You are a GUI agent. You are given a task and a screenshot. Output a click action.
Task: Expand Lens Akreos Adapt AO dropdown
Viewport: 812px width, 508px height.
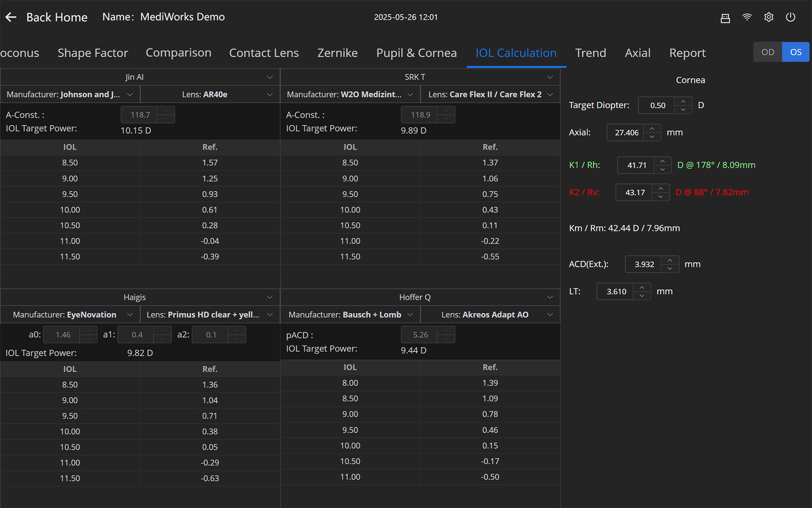pos(491,315)
